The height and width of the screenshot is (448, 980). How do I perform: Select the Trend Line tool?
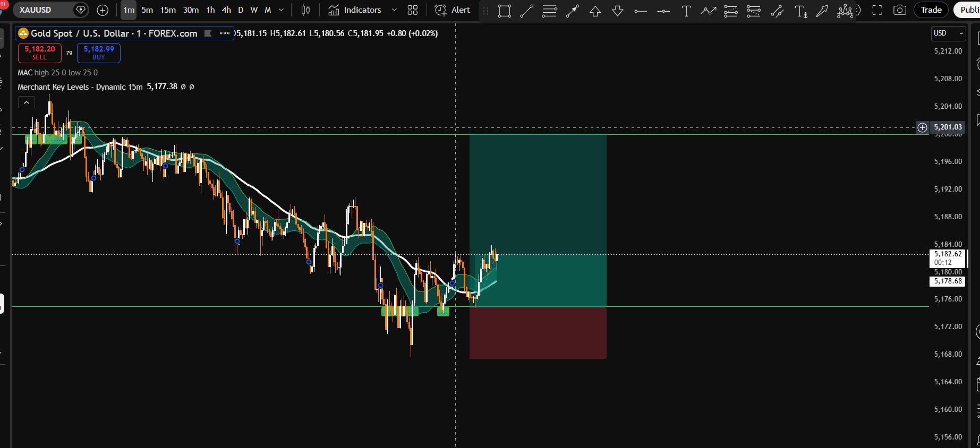[x=526, y=11]
